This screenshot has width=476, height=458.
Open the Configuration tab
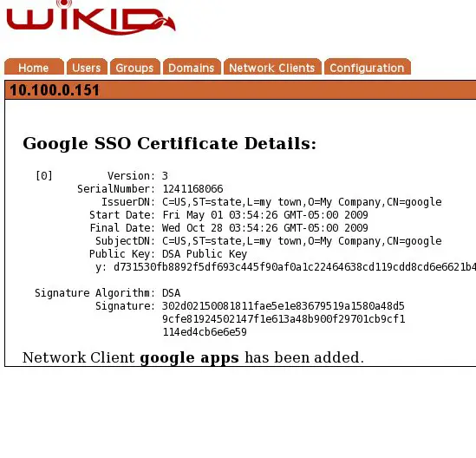[x=368, y=67]
